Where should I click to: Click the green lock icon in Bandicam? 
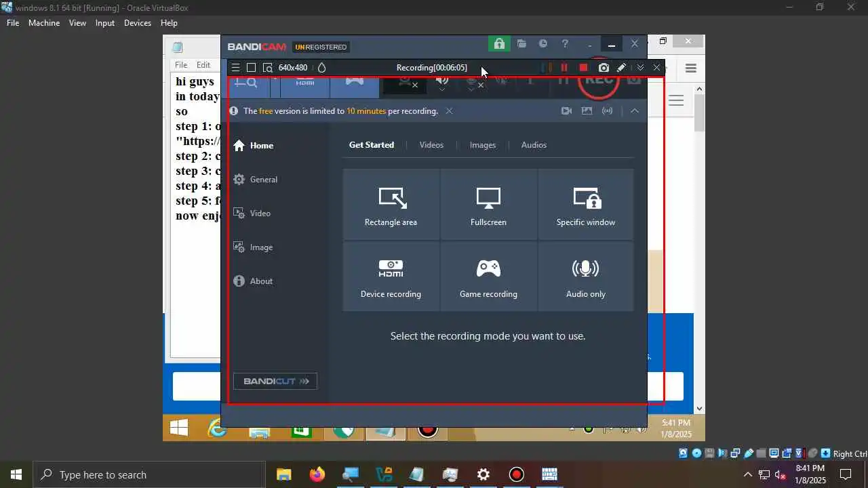[499, 44]
